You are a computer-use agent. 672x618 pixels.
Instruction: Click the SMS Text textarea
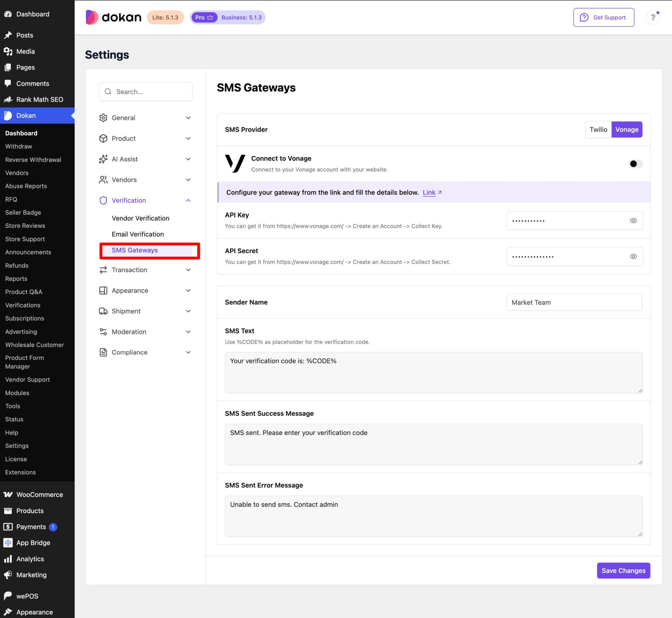[434, 372]
